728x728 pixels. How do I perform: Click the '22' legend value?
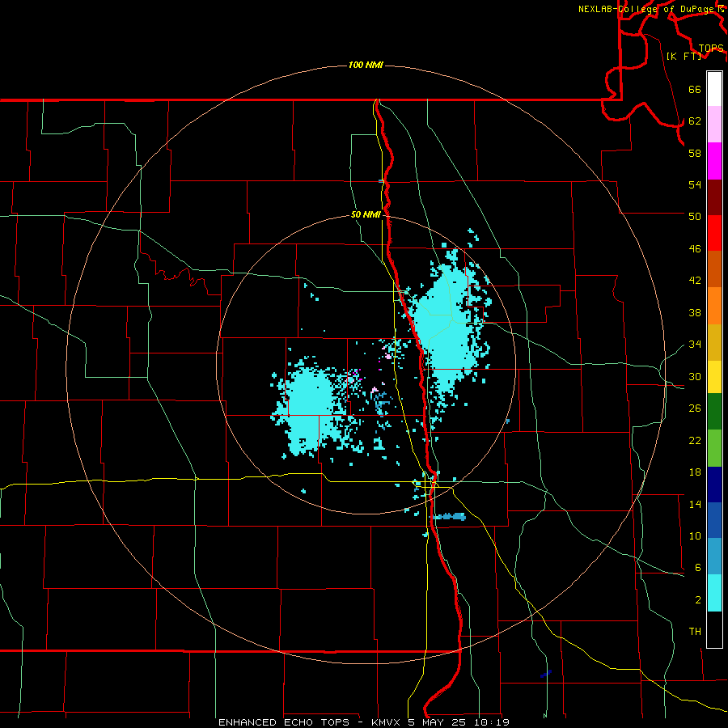pos(695,440)
